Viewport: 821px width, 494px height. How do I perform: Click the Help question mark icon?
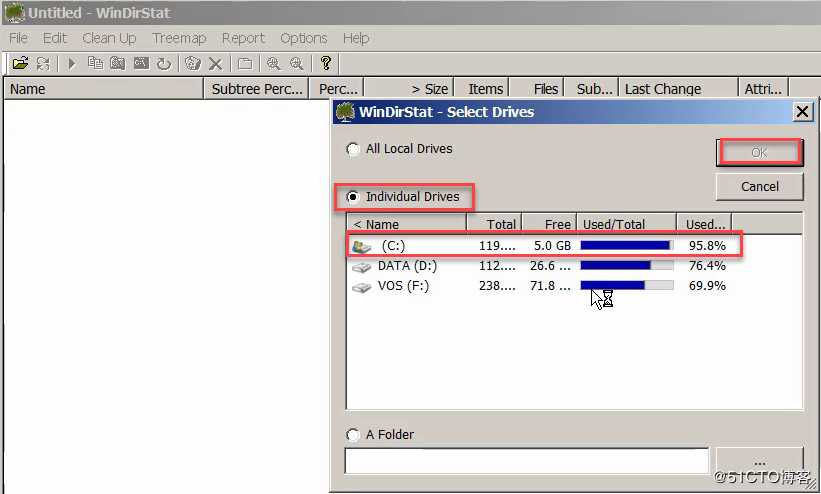coord(326,63)
